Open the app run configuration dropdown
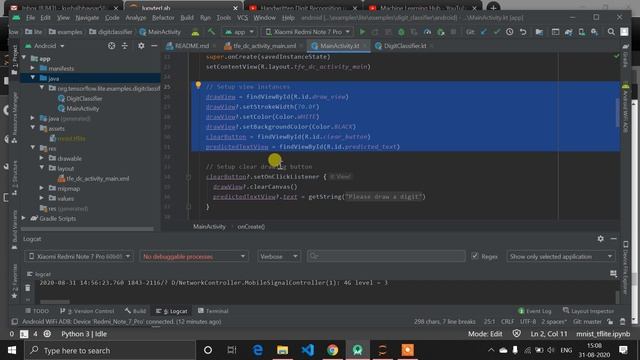The height and width of the screenshot is (360, 640). [x=239, y=32]
